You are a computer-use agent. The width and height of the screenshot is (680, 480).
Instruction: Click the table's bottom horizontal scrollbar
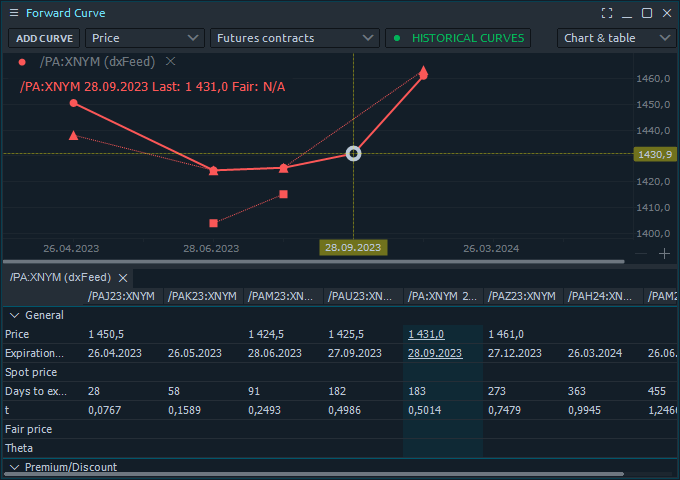pyautogui.click(x=314, y=474)
